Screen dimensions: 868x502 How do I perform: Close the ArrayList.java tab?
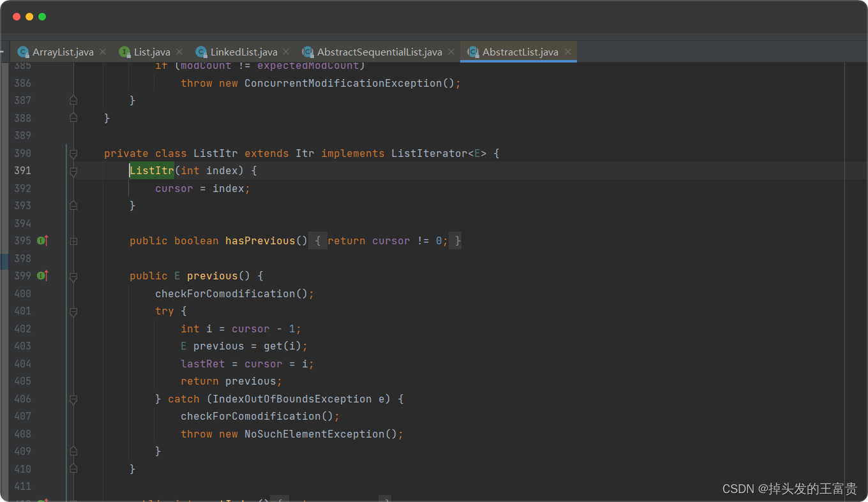[103, 52]
